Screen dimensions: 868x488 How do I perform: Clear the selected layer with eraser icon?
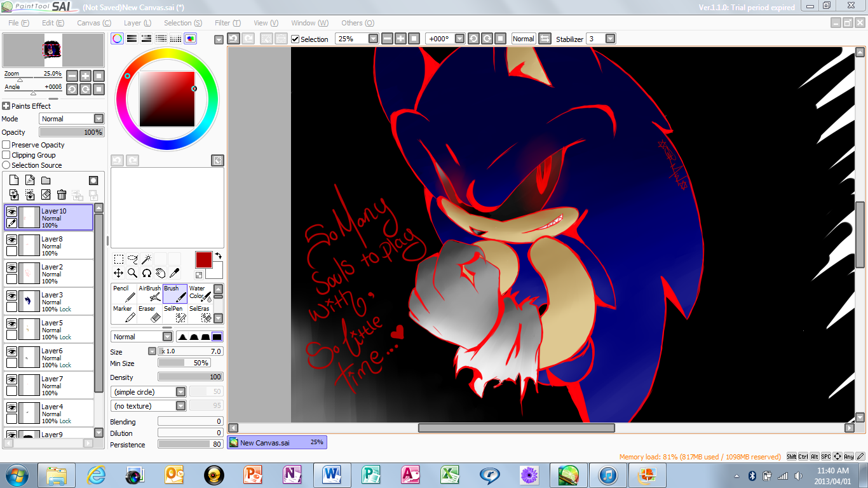click(x=46, y=194)
